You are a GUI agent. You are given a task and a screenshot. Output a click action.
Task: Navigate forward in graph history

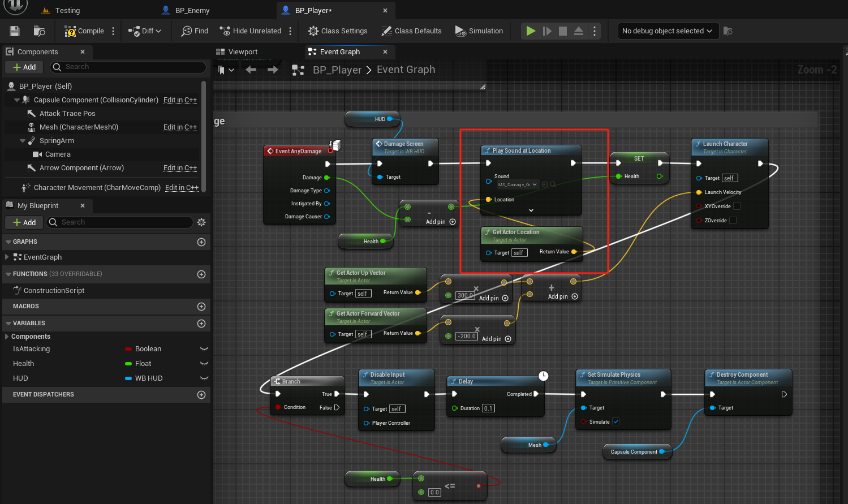click(273, 70)
